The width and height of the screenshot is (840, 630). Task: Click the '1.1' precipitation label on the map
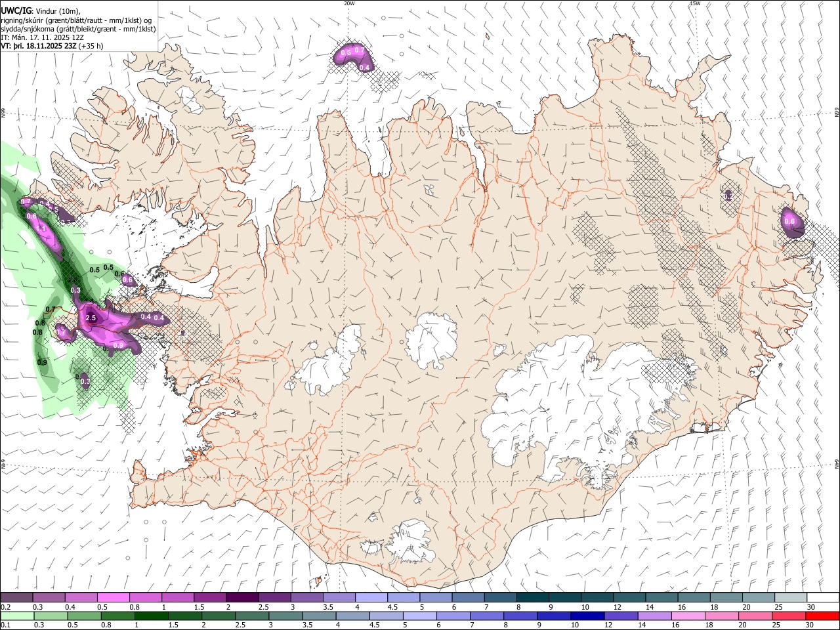click(x=41, y=228)
